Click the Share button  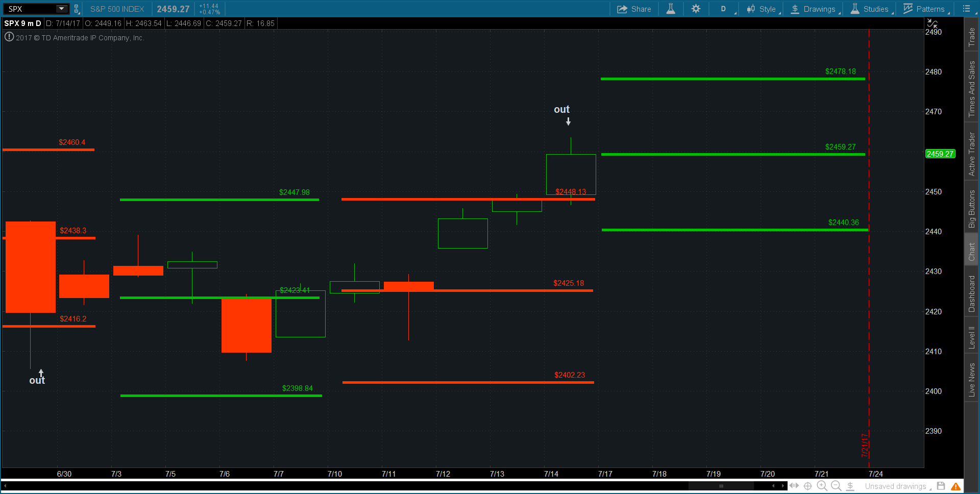pyautogui.click(x=634, y=9)
